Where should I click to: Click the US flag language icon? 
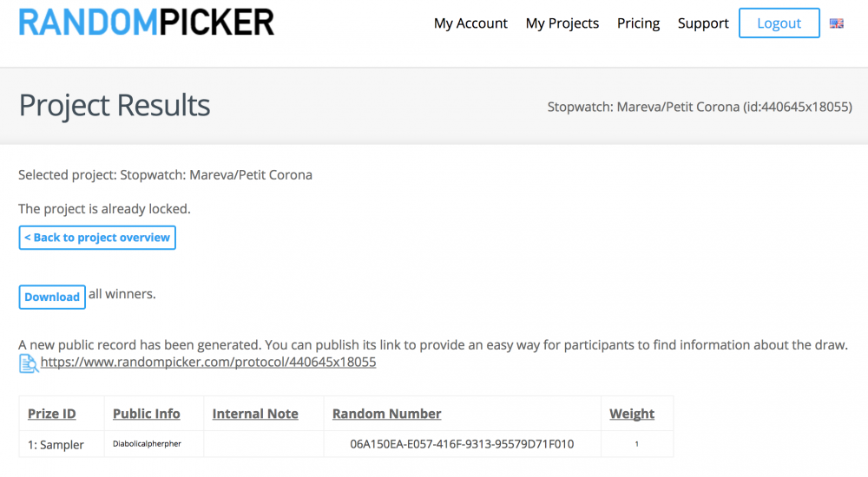coord(836,23)
